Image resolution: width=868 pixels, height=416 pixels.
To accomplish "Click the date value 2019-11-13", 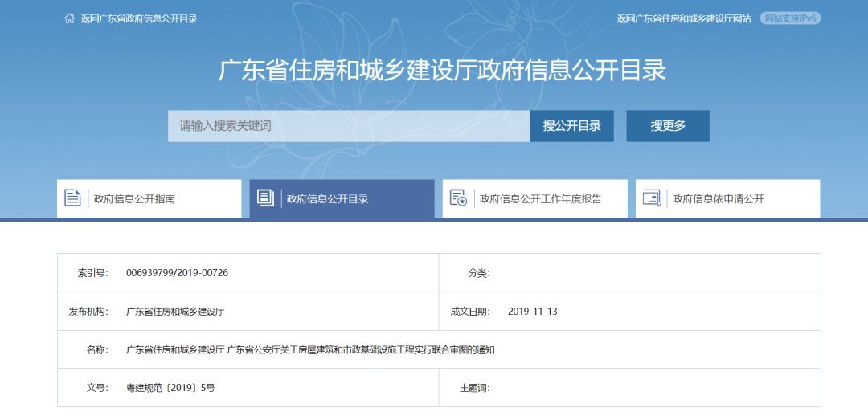I will 533,312.
